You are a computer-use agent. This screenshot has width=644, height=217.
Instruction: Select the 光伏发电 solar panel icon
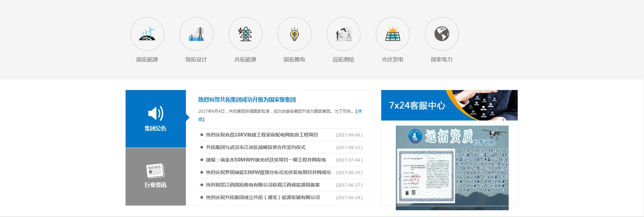click(392, 34)
